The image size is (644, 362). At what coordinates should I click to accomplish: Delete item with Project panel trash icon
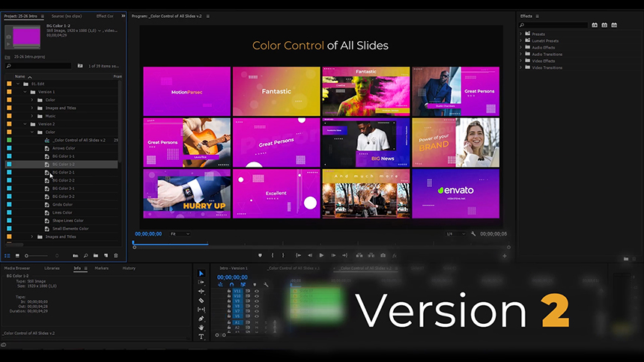click(115, 255)
